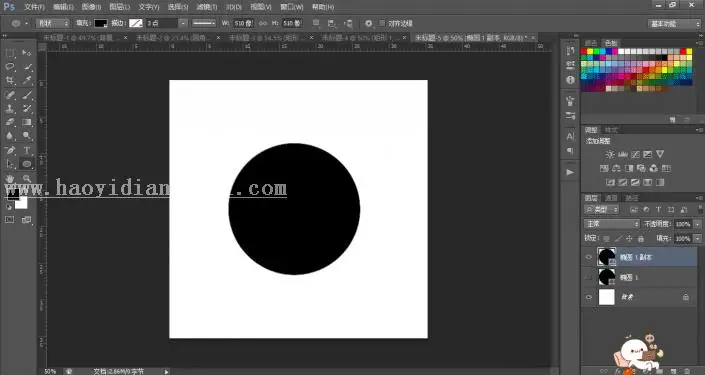Select the Zoom tool in toolbox

point(27,179)
